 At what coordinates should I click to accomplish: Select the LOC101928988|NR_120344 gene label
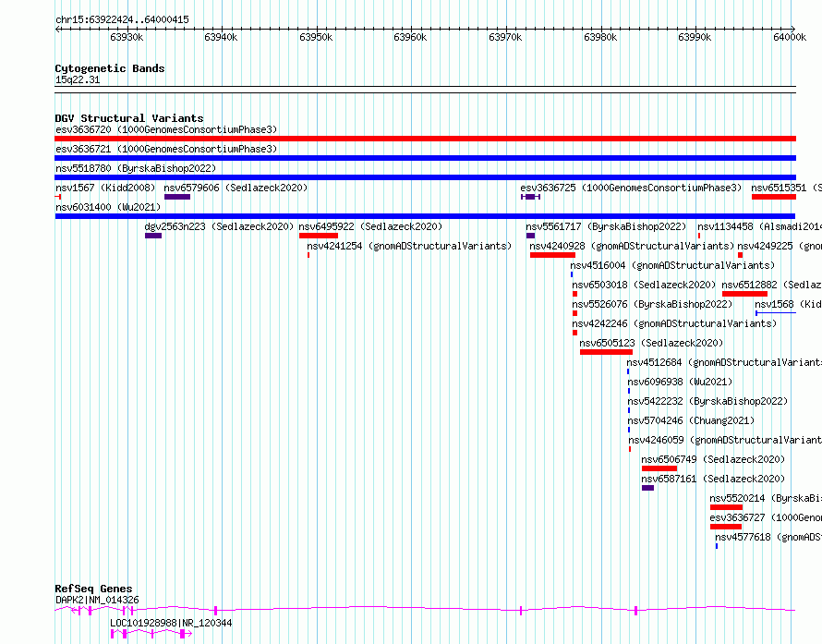(171, 623)
